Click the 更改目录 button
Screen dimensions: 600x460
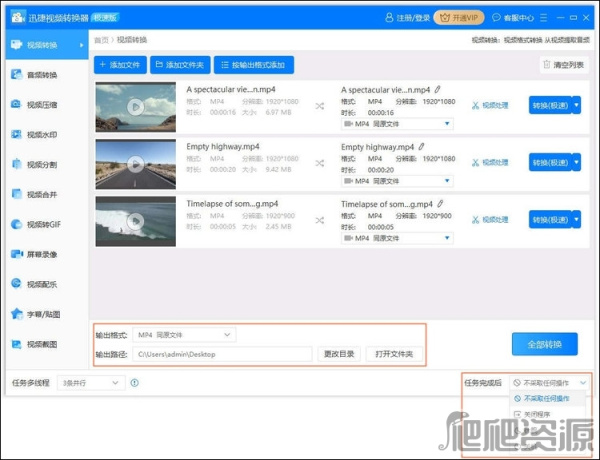tap(339, 354)
